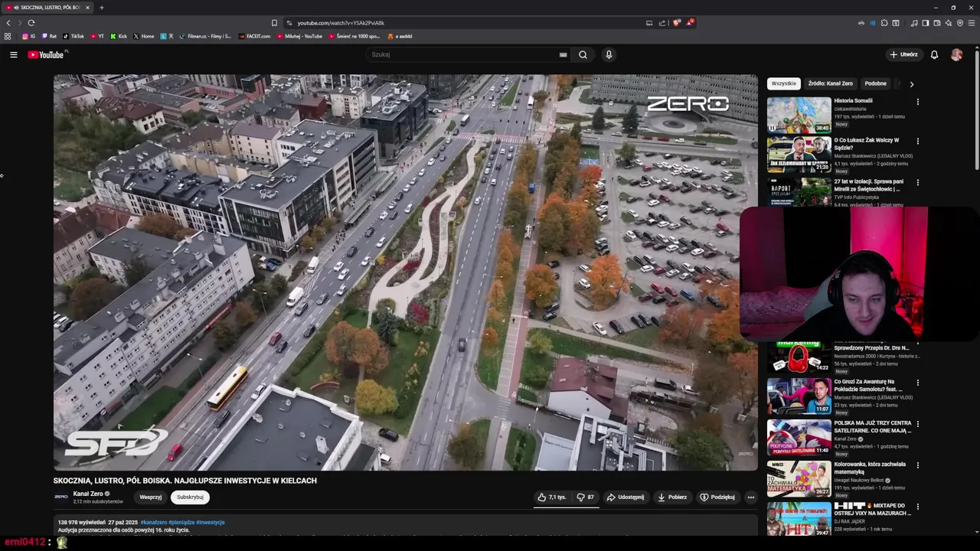Start voice search with the microphone
This screenshot has height=551, width=980.
pos(609,54)
